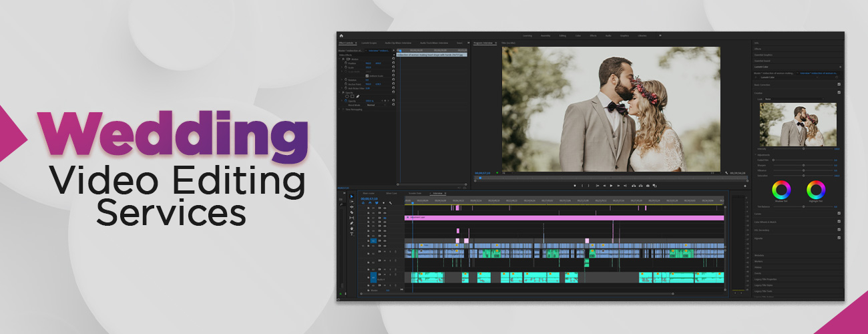
Task: Play the Program monitor video
Action: coord(611,186)
